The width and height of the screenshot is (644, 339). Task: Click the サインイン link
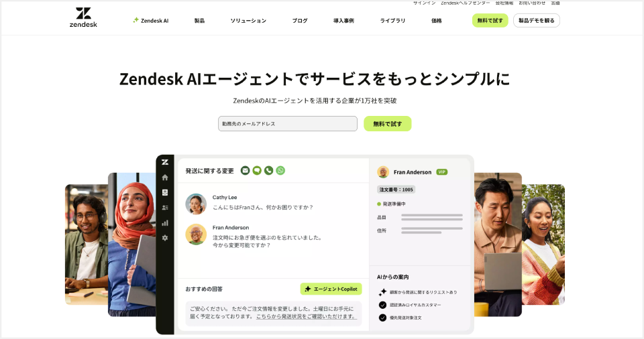(x=424, y=3)
